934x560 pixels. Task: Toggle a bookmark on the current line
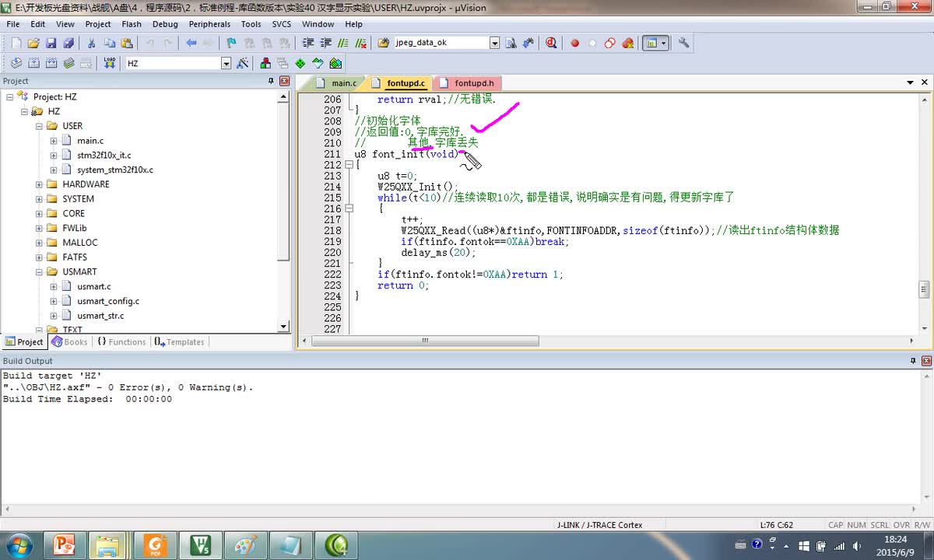point(231,44)
